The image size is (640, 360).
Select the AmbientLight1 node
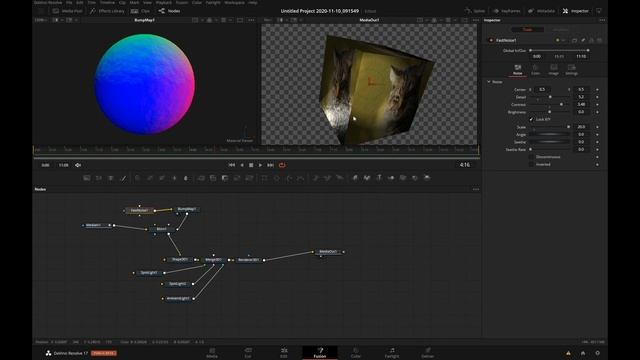coord(178,298)
